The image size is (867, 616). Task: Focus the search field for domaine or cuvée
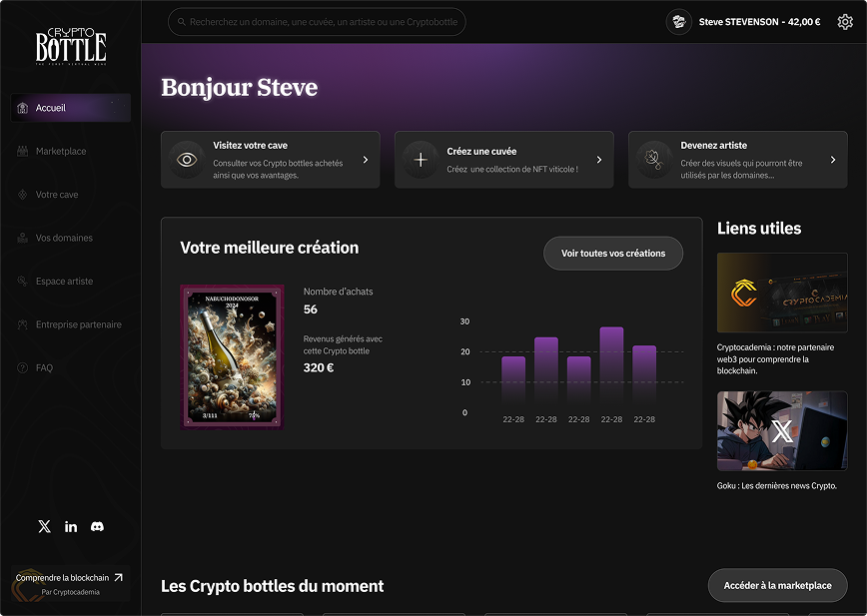[317, 22]
